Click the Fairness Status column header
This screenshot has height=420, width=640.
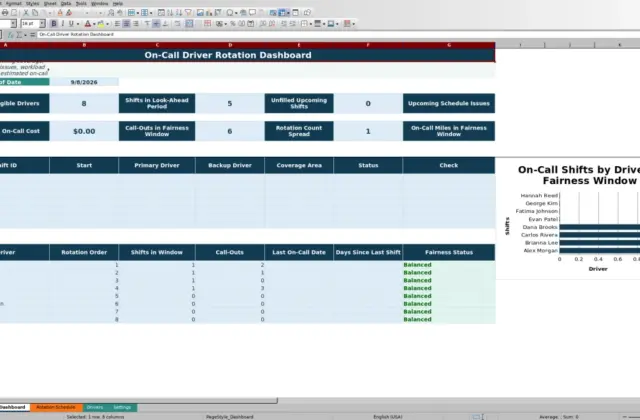coord(449,252)
